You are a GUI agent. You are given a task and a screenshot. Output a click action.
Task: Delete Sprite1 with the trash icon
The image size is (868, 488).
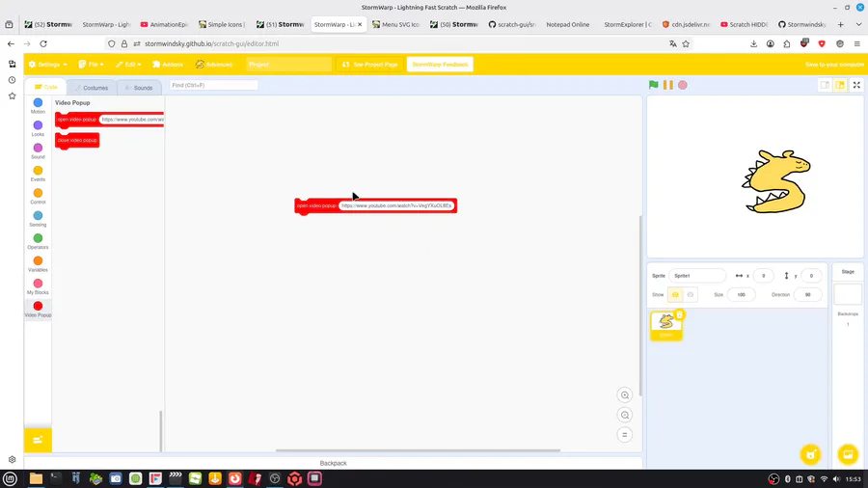(x=680, y=314)
